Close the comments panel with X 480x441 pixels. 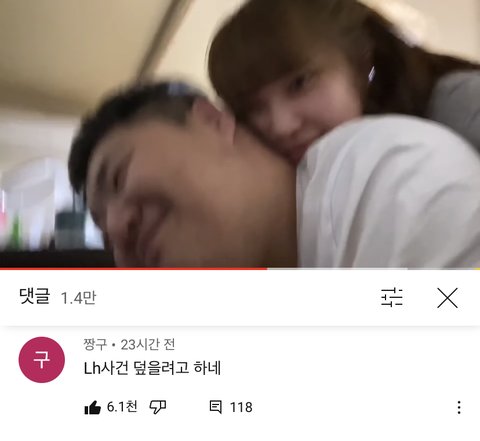[x=447, y=298]
